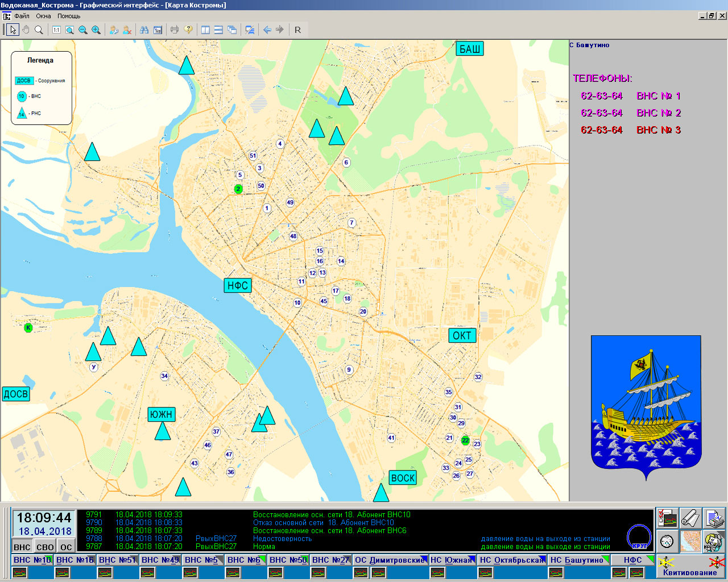Click the phone operator icon
Screen dimensions: 728x582
714,541
